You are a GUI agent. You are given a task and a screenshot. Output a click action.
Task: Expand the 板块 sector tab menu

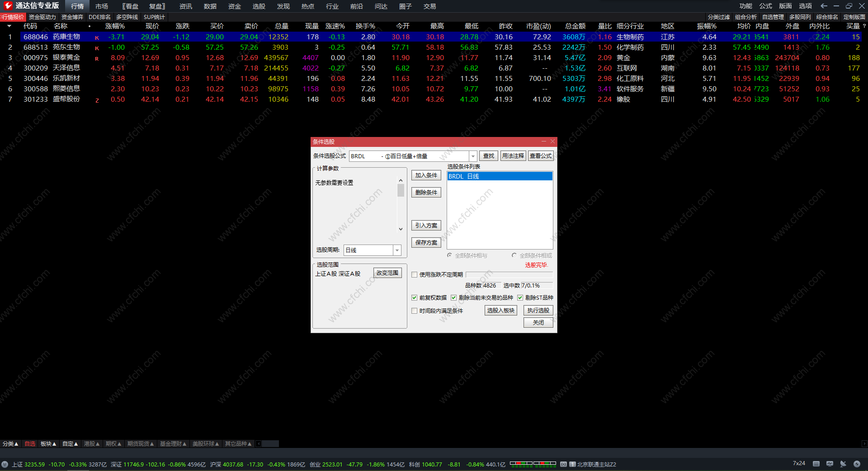click(48, 444)
